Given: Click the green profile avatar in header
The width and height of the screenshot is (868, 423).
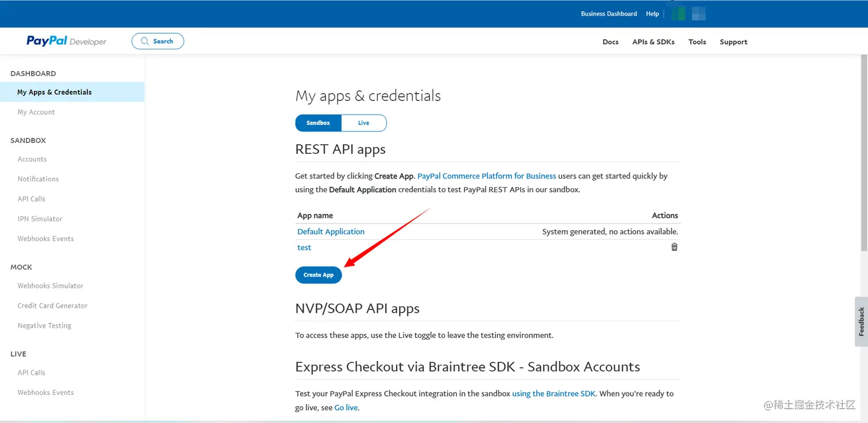Looking at the screenshot, I should click(679, 14).
